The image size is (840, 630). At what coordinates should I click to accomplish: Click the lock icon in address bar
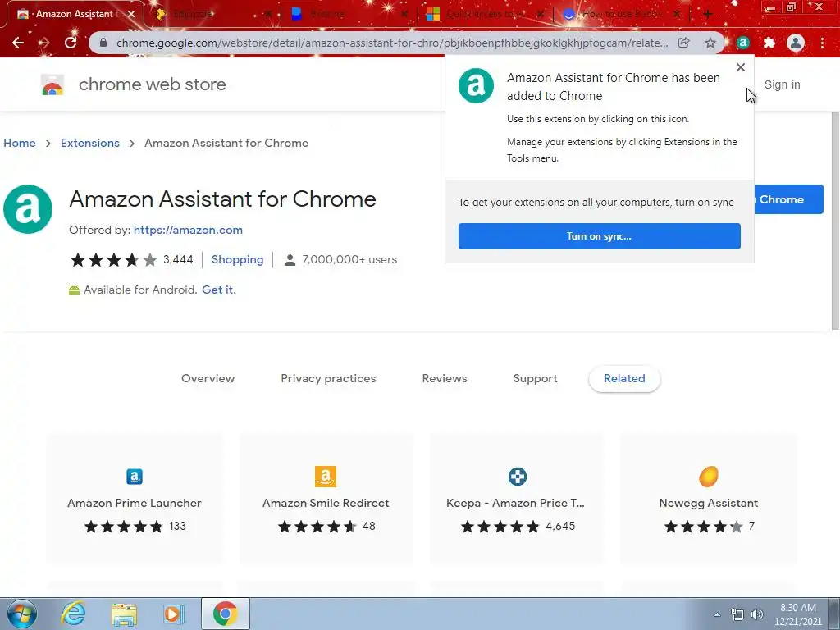tap(103, 43)
